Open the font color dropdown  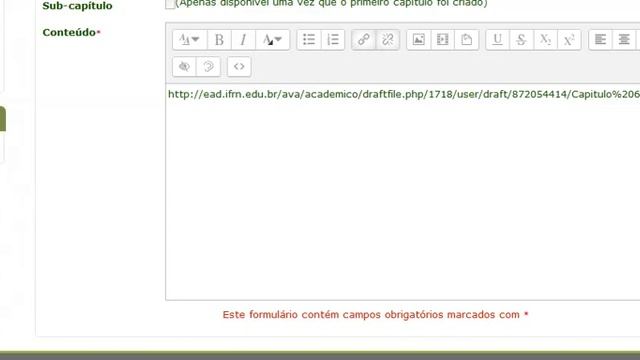pyautogui.click(x=272, y=40)
